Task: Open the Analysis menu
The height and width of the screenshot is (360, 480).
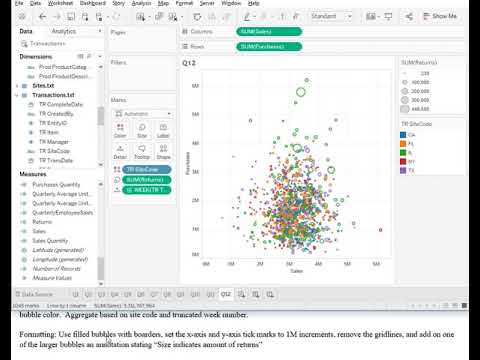Action: [x=141, y=3]
